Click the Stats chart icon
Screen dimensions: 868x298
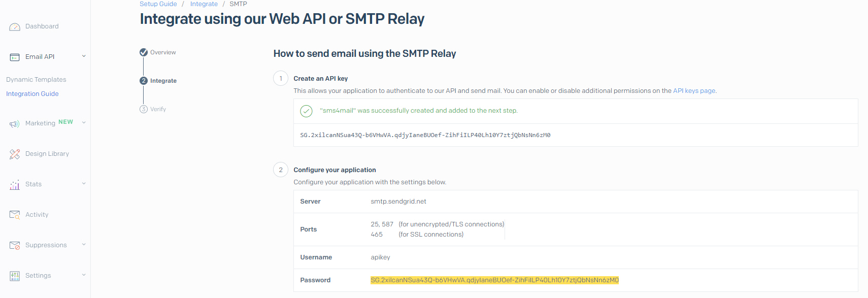[15, 185]
